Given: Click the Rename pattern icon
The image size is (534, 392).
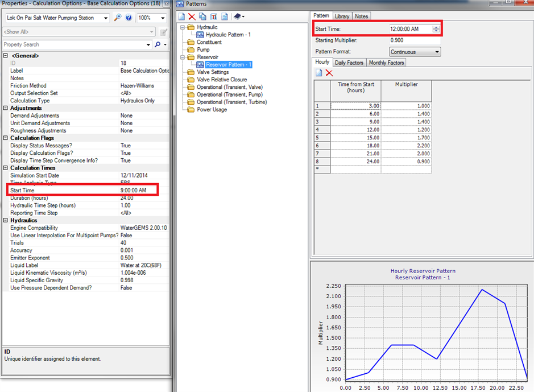Looking at the screenshot, I should tap(214, 17).
